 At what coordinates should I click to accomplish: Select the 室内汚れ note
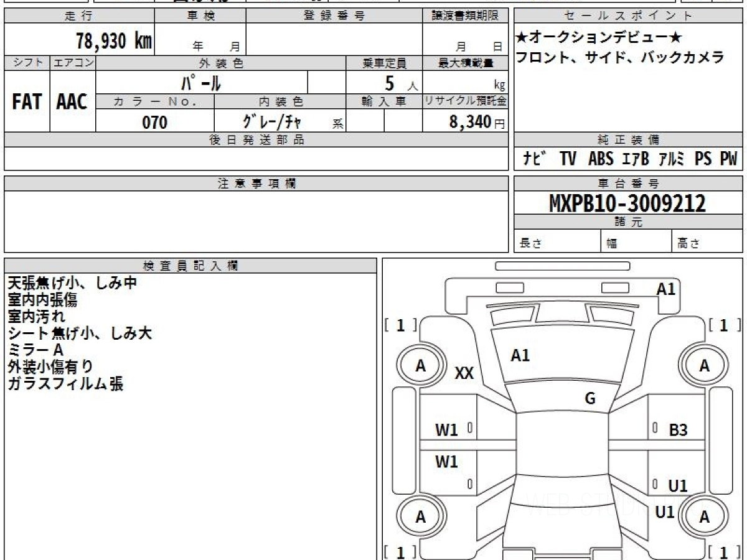(36, 317)
